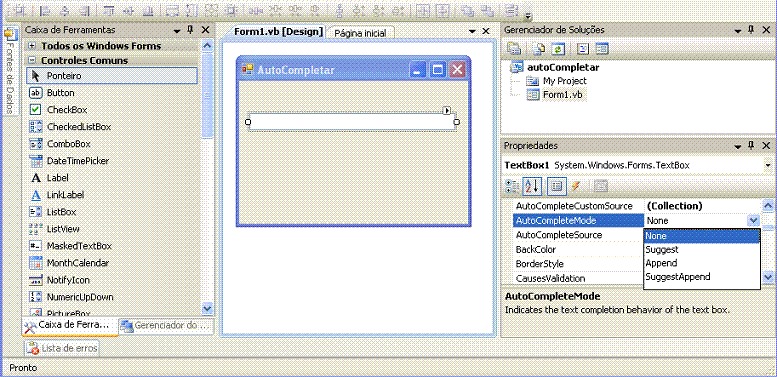Click the Align Tops toolbar icon
This screenshot has width=777, height=377.
coord(110,10)
